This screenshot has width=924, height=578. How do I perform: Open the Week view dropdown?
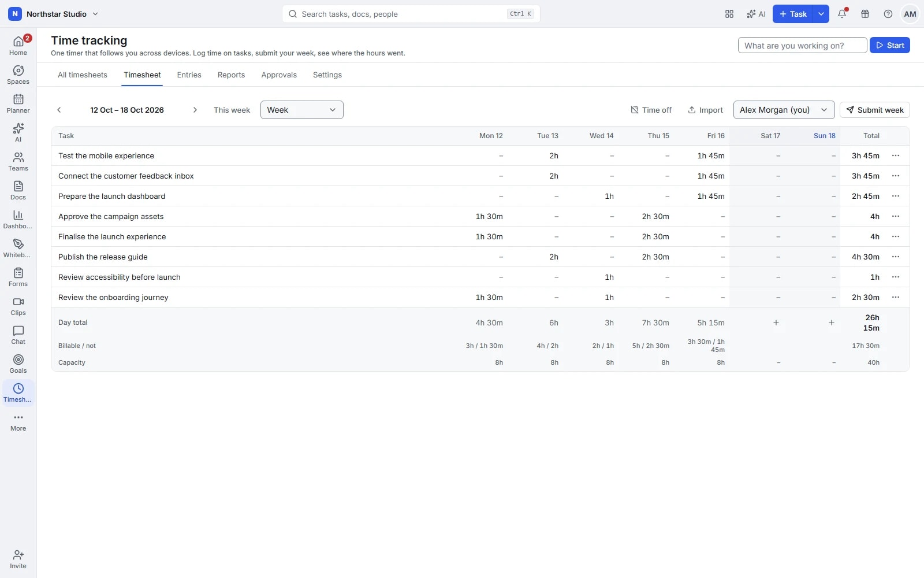(x=302, y=110)
